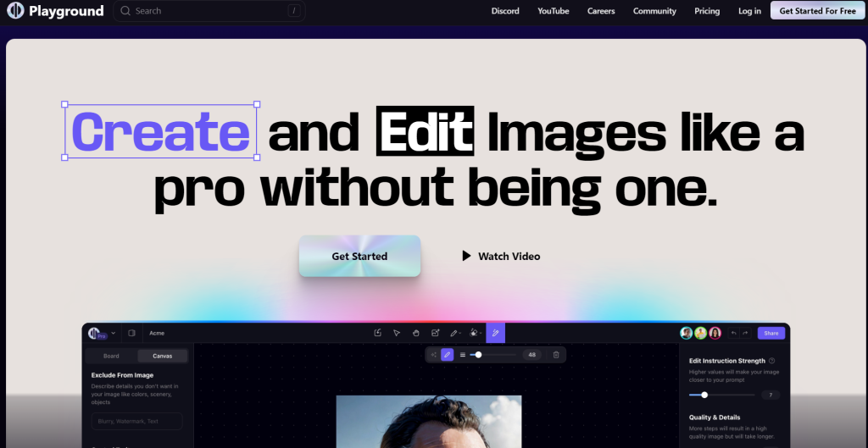The width and height of the screenshot is (868, 448).
Task: Open the pen tool dropdown arrow
Action: click(x=460, y=334)
